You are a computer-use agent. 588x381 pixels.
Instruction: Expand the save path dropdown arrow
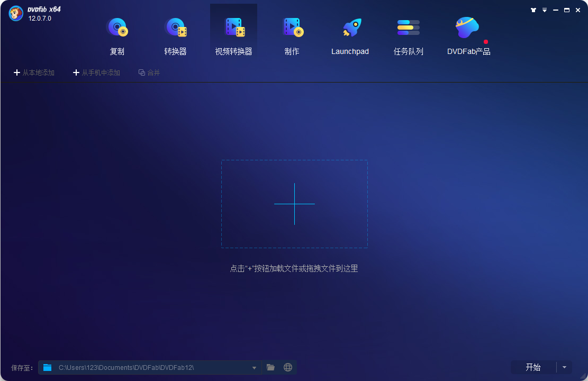pos(254,368)
